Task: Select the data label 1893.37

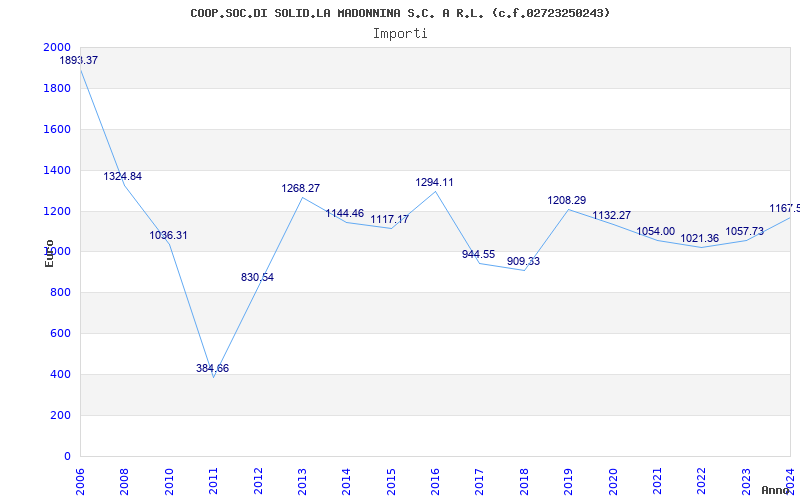Action: pyautogui.click(x=79, y=60)
